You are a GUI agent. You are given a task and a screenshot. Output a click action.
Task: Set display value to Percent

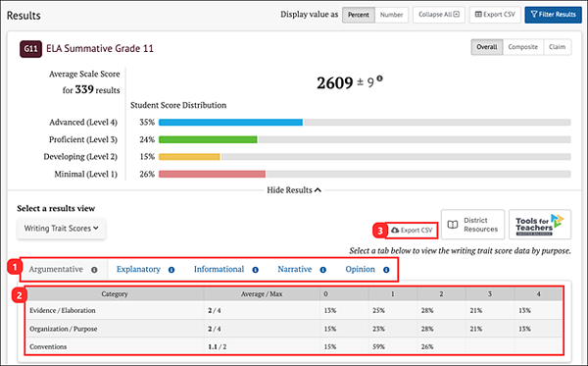[359, 15]
